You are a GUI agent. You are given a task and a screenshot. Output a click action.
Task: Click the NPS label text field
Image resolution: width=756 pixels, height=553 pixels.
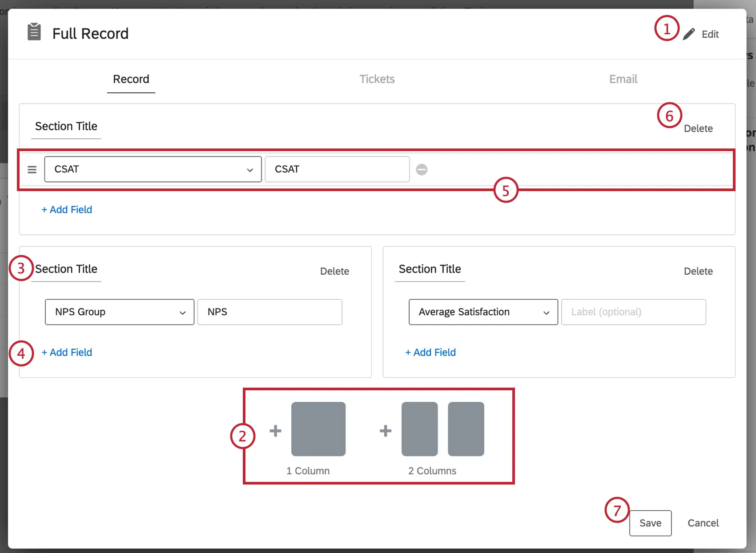pyautogui.click(x=269, y=312)
